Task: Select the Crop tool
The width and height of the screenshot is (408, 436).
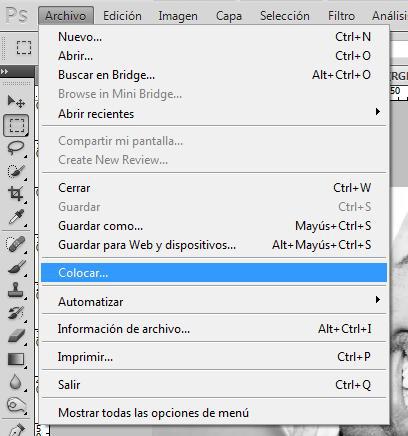Action: pos(16,194)
